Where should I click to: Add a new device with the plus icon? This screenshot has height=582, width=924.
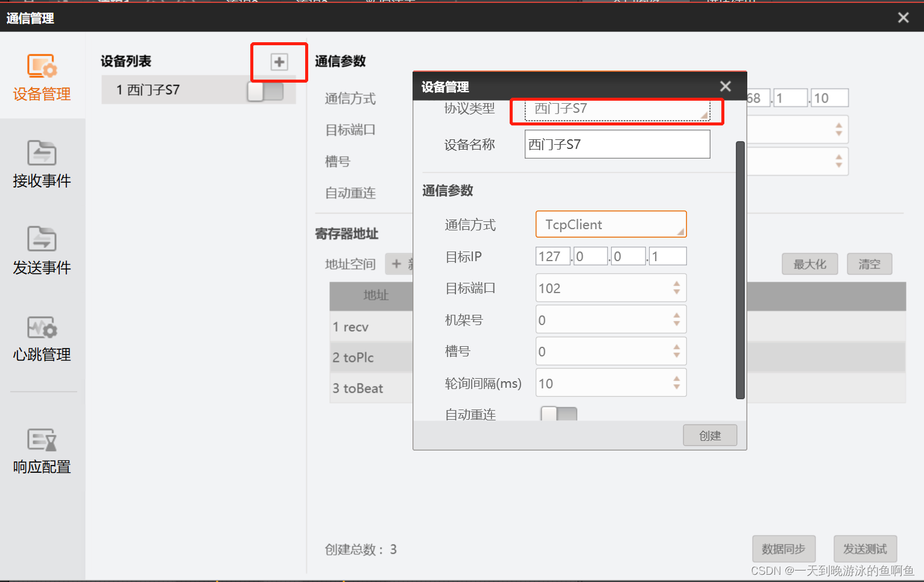pos(279,62)
